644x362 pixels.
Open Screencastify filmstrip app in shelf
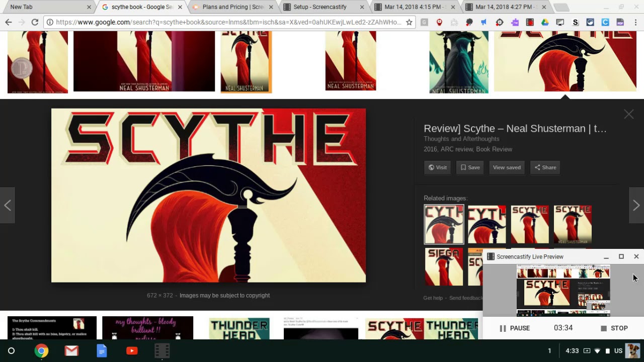coord(162,350)
